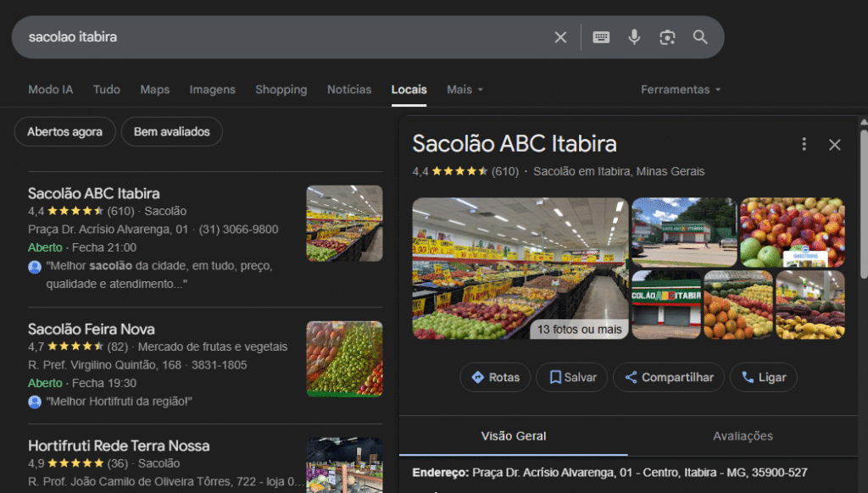Open the Sacolão Feira Nova listing
The height and width of the screenshot is (493, 868).
[x=92, y=330]
